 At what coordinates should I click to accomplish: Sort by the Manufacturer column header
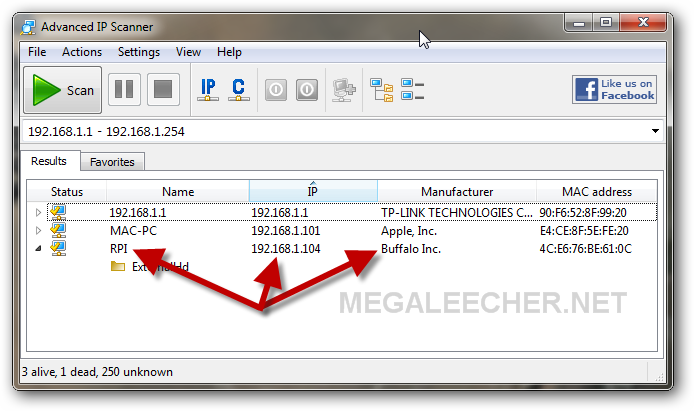pos(457,192)
